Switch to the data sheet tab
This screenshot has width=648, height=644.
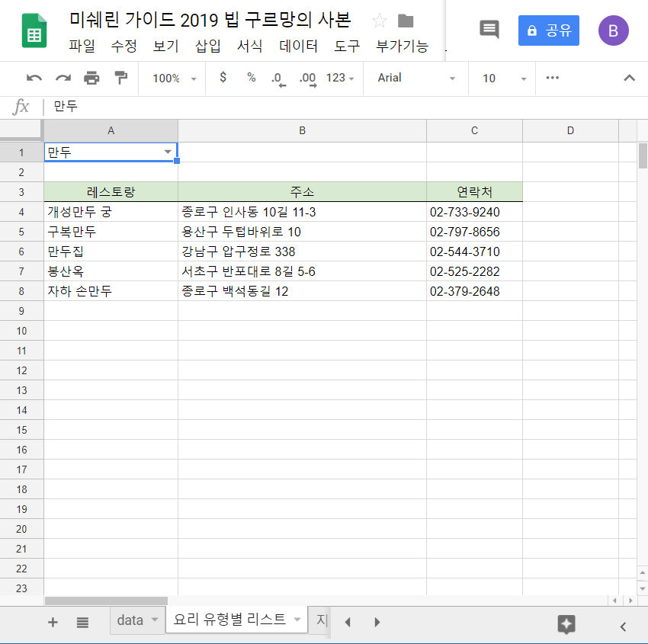130,620
